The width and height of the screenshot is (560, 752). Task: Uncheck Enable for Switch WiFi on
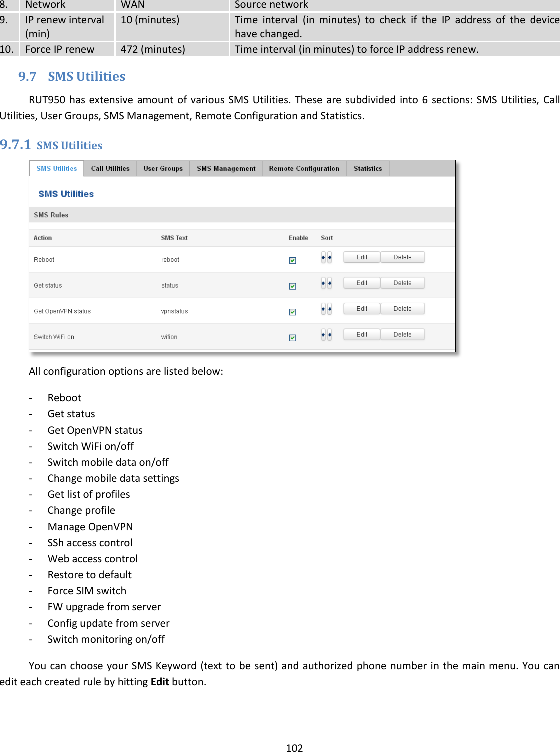(293, 337)
